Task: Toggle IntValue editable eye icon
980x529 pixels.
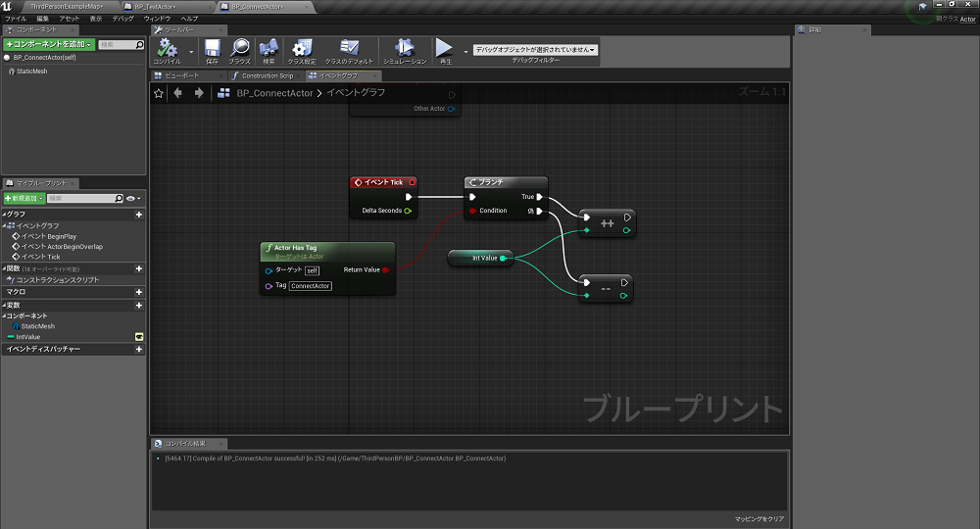Action: (x=139, y=337)
